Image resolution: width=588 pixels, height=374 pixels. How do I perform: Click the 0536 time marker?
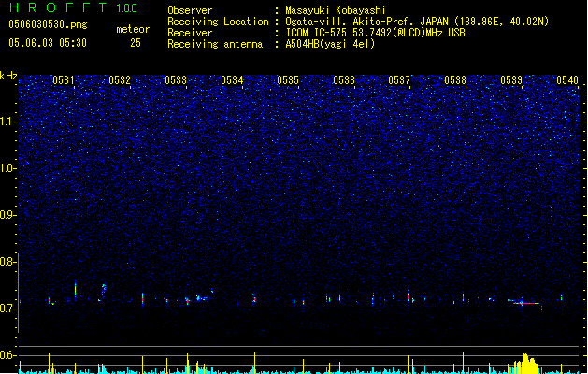coord(344,80)
